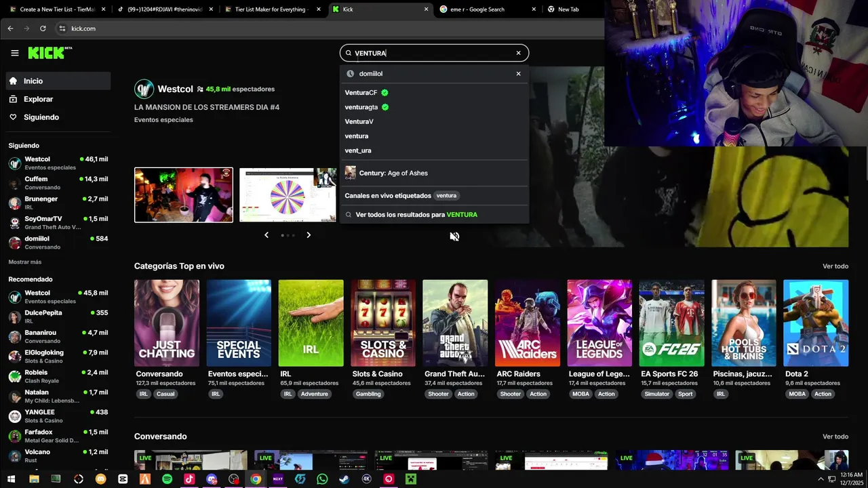The image size is (868, 488).
Task: Expand Mostrar más in following list
Action: click(x=25, y=262)
